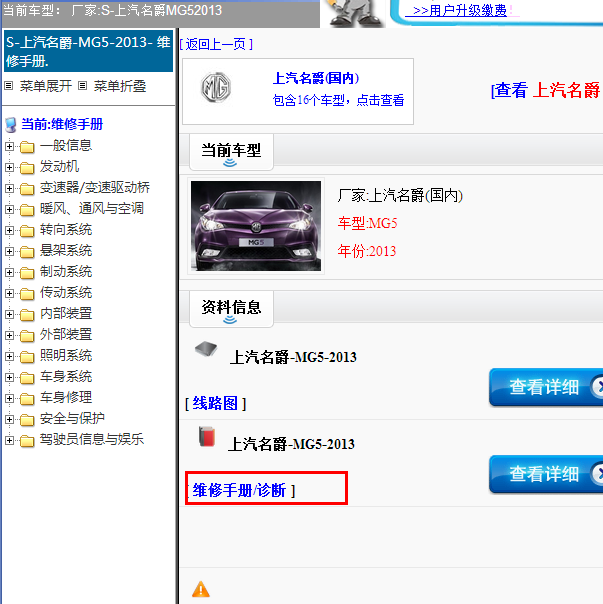Select the 当前车型 tab
This screenshot has width=603, height=604.
[231, 152]
